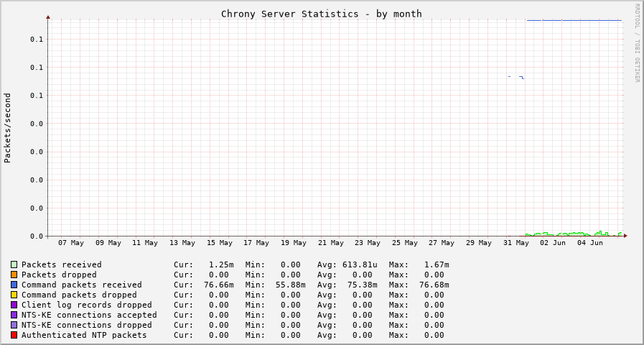Click the Authenticated NTP packets red swatch

(x=14, y=335)
